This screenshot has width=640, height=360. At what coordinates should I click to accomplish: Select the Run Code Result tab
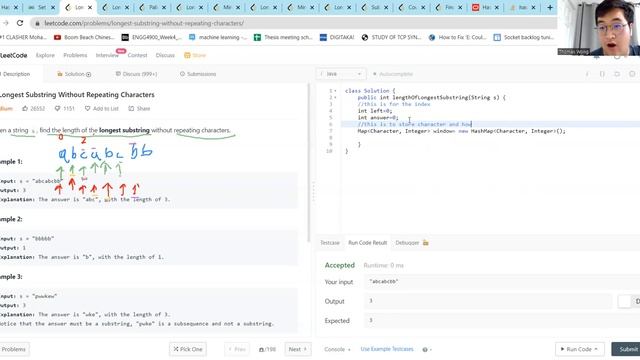367,242
